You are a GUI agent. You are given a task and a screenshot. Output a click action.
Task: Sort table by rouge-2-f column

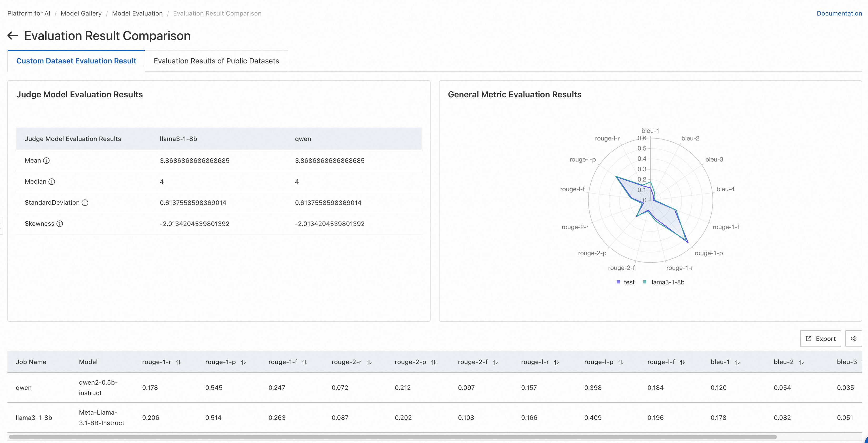pos(495,362)
